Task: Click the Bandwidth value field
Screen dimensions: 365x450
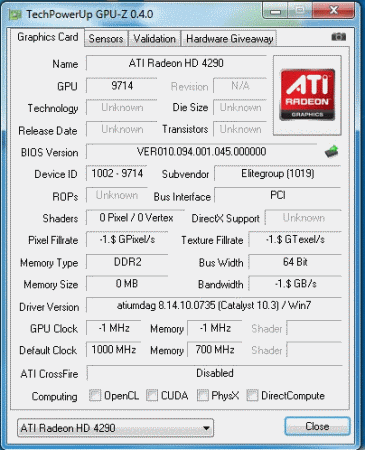Action: click(x=295, y=284)
